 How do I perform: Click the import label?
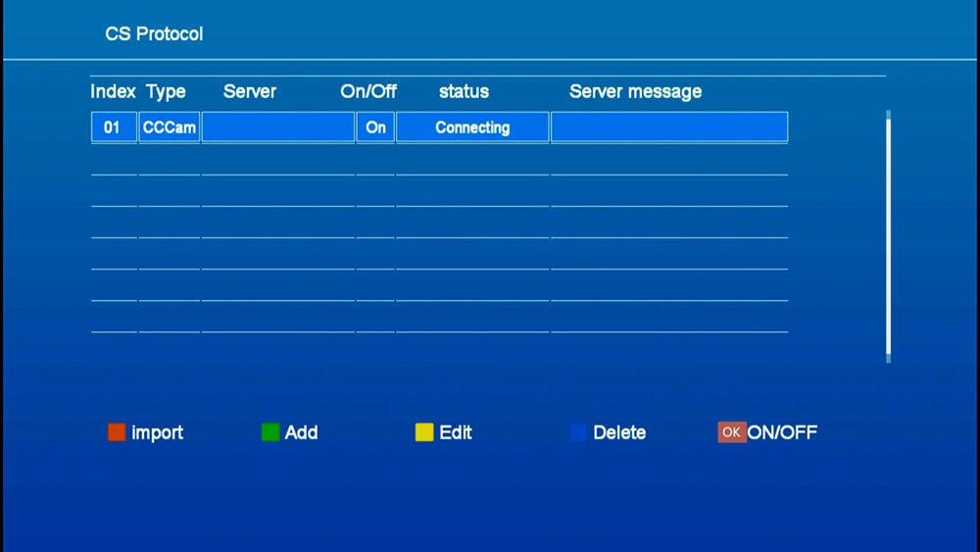tap(157, 432)
